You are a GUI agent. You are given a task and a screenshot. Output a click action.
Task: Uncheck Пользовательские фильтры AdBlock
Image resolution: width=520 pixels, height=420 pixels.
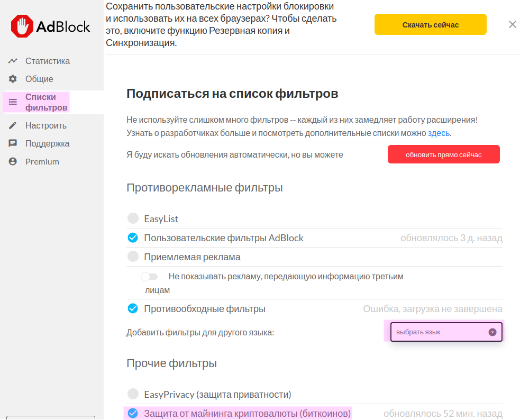click(x=133, y=238)
